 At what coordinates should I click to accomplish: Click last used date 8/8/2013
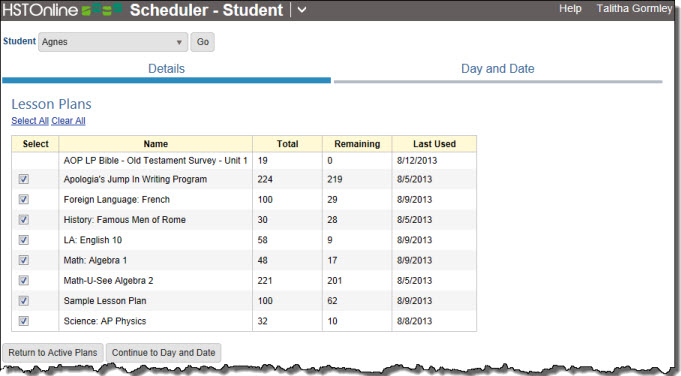(x=414, y=321)
